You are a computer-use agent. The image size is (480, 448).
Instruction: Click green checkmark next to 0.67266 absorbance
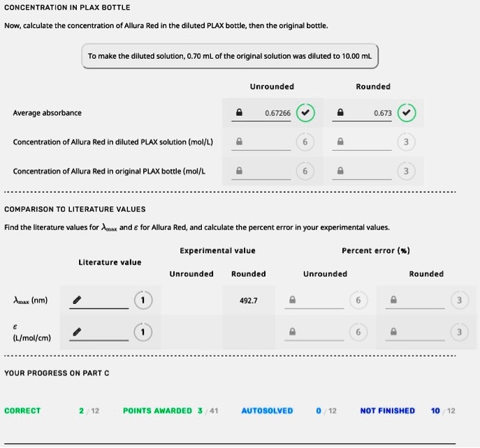pyautogui.click(x=305, y=113)
